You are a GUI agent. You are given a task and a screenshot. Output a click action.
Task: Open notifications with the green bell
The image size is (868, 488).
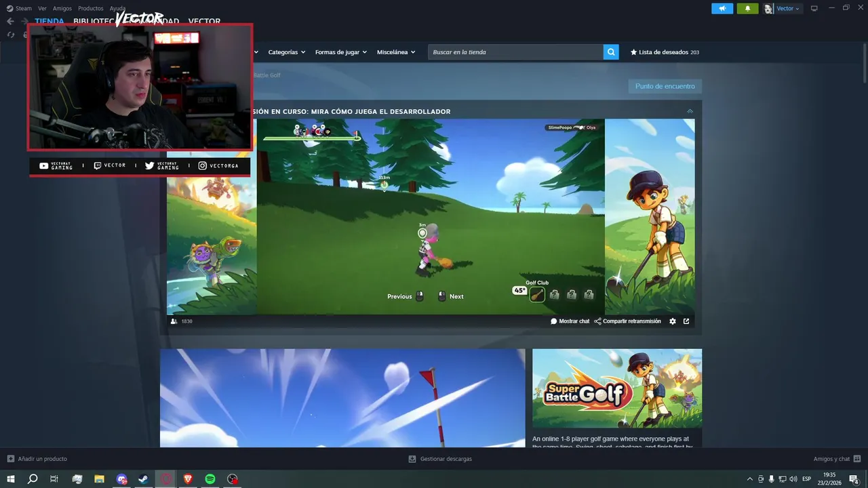(747, 8)
